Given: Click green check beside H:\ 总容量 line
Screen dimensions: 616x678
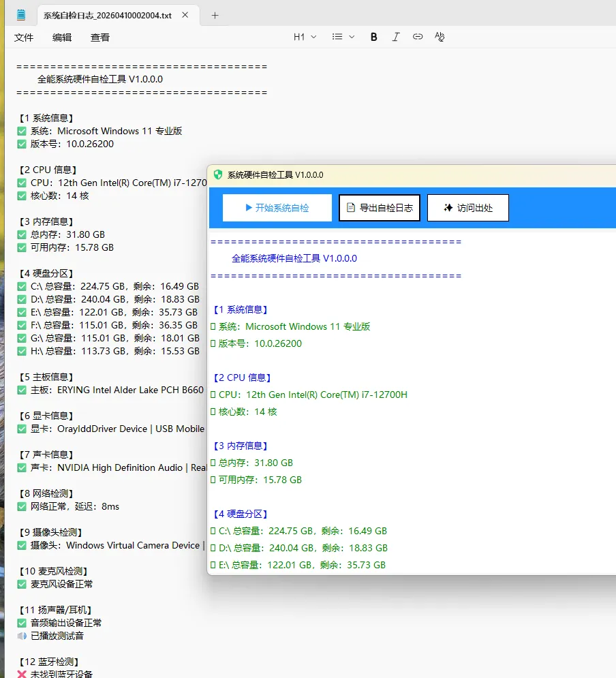Looking at the screenshot, I should pyautogui.click(x=22, y=352).
